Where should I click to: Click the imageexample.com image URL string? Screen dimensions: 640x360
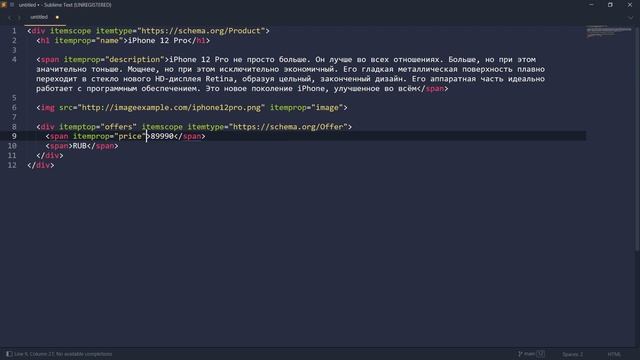(171, 108)
